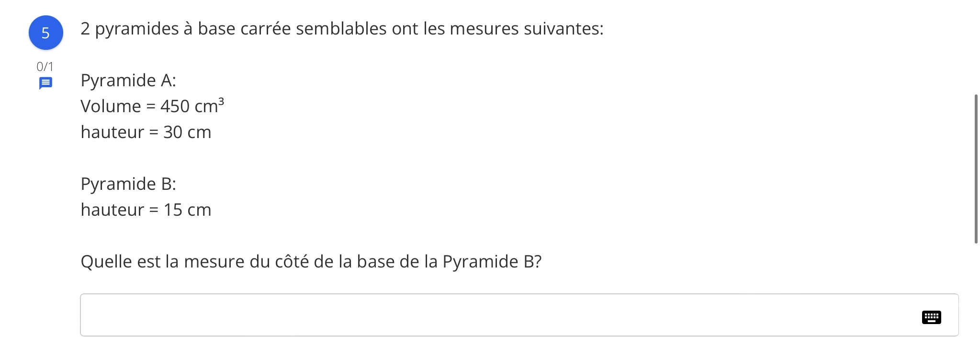Open the comment feedback icon

click(45, 83)
